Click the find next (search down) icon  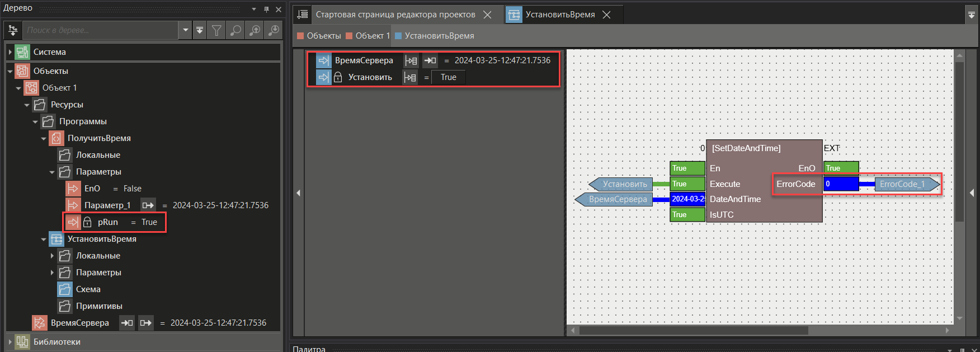(274, 30)
